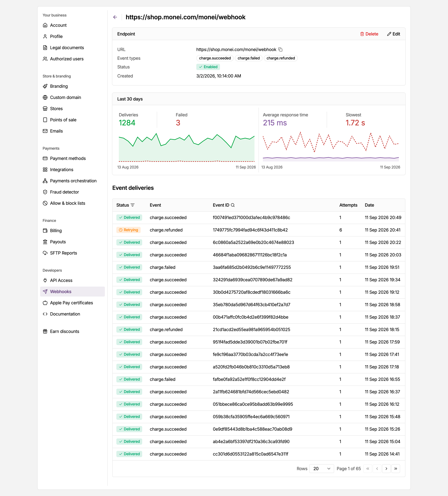448x496 pixels.
Task: Navigate to Stores
Action: 73,109
